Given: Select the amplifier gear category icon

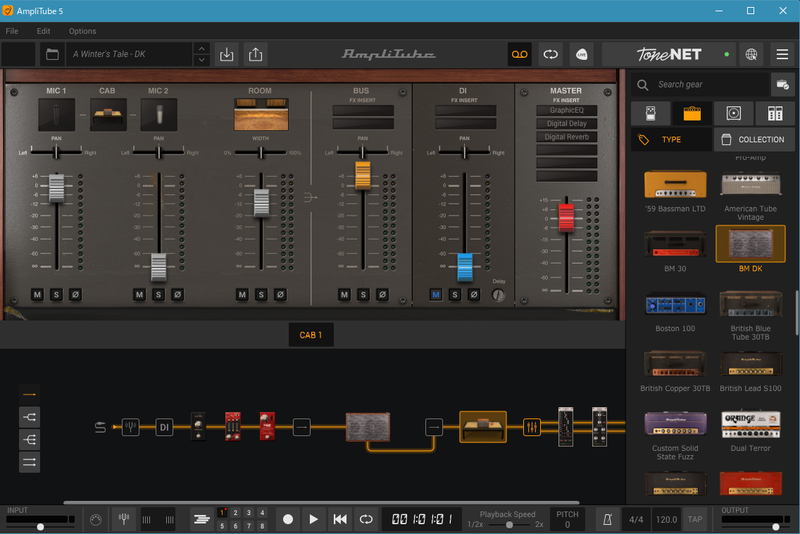Looking at the screenshot, I should [692, 113].
